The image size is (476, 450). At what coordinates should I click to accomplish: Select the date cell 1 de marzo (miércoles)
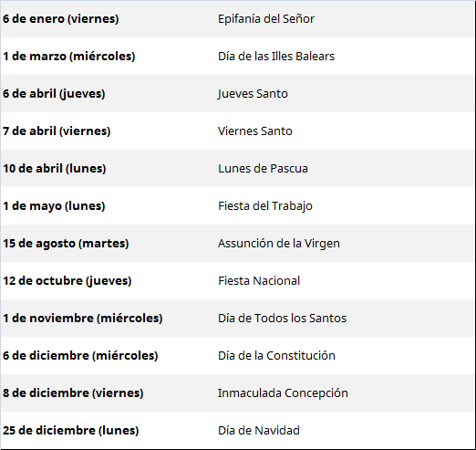tap(69, 57)
